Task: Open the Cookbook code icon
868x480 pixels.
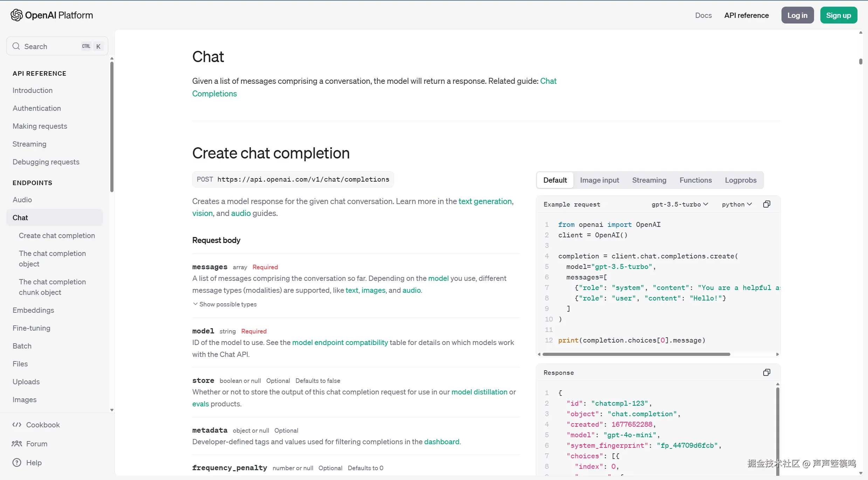Action: [17, 425]
